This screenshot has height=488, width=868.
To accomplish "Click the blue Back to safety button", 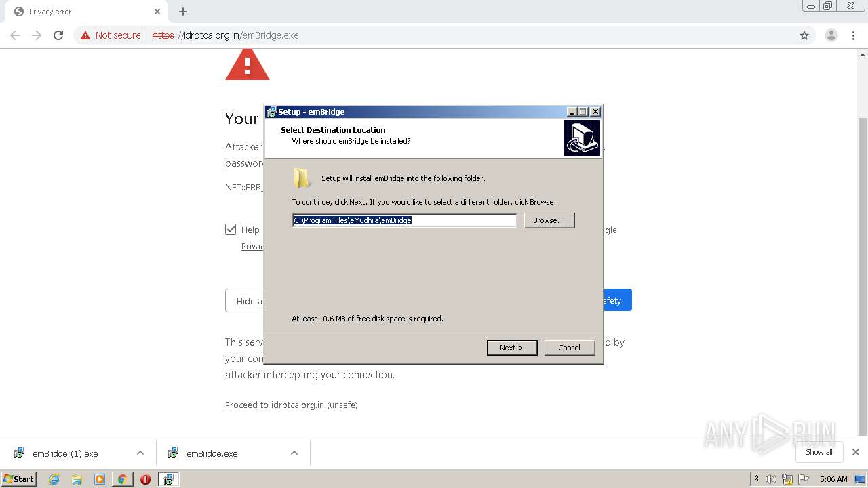I will tap(618, 300).
